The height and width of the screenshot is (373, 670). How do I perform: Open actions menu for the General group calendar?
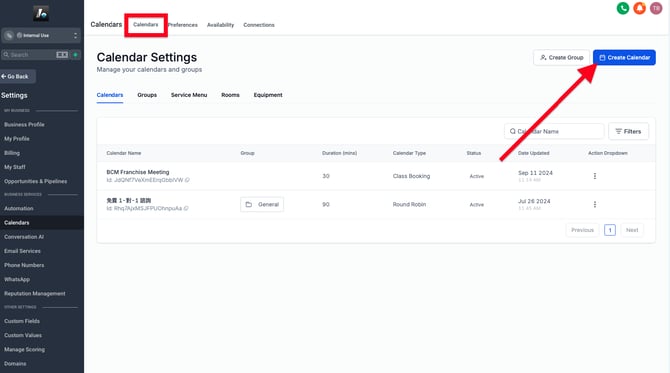595,205
